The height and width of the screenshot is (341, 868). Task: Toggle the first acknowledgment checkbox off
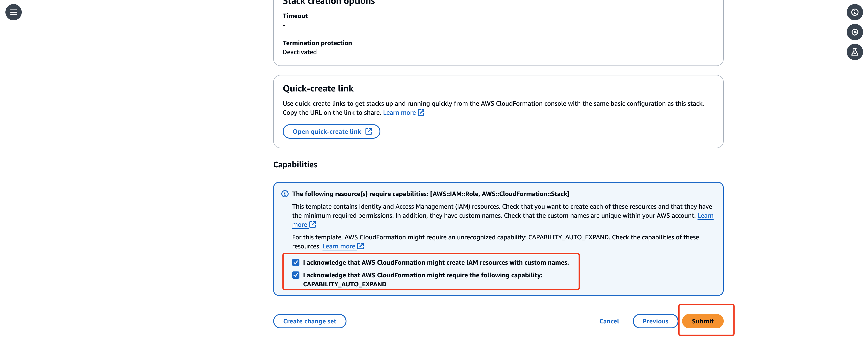tap(296, 262)
